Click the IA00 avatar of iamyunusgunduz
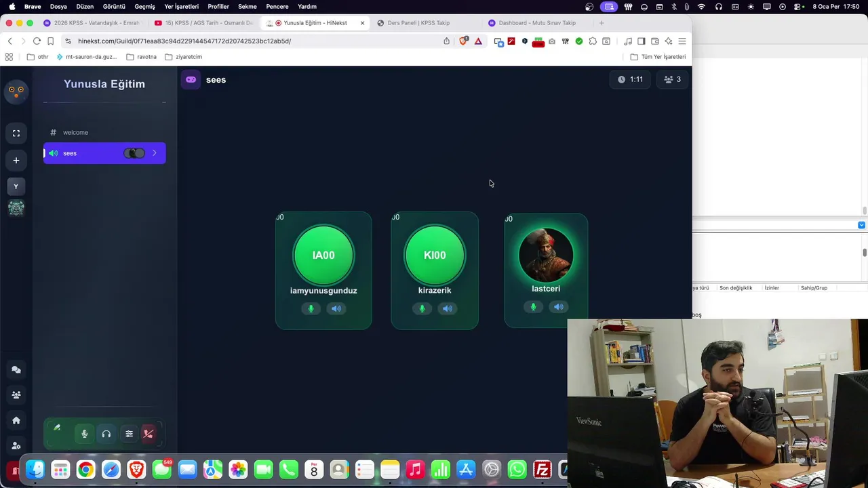 coord(323,256)
